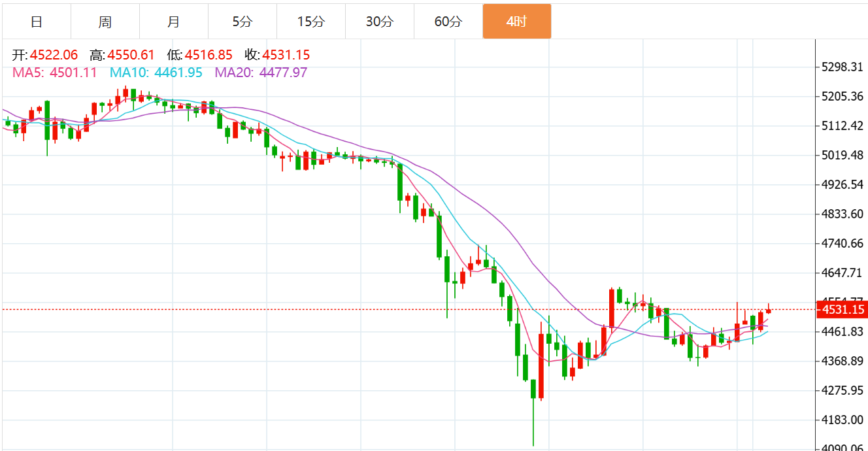Click the red 4531.15 current price tag
Image resolution: width=868 pixels, height=451 pixels.
coord(843,309)
